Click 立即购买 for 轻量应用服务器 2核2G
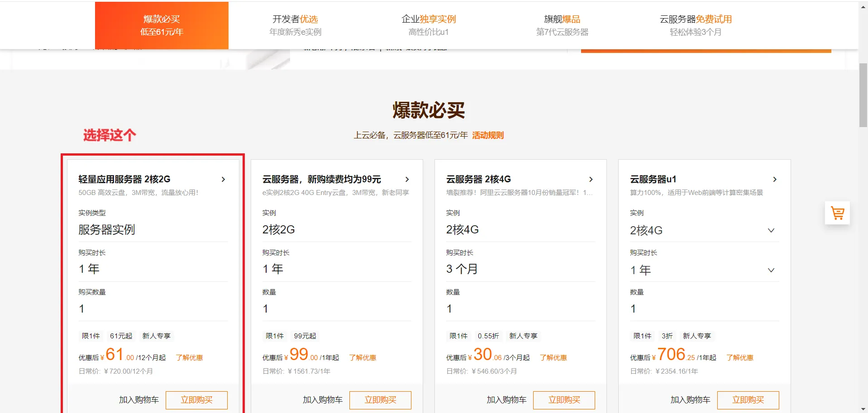This screenshot has height=413, width=868. point(196,400)
